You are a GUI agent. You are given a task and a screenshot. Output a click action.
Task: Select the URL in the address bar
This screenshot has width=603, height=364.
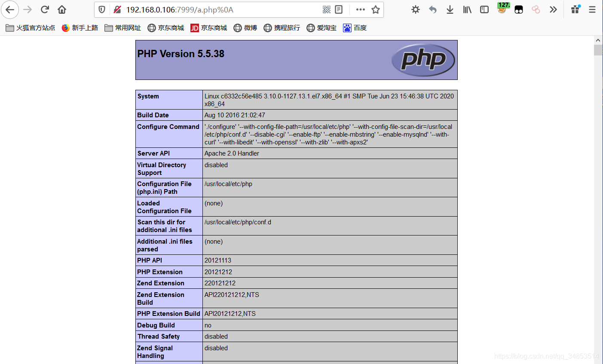pos(180,9)
